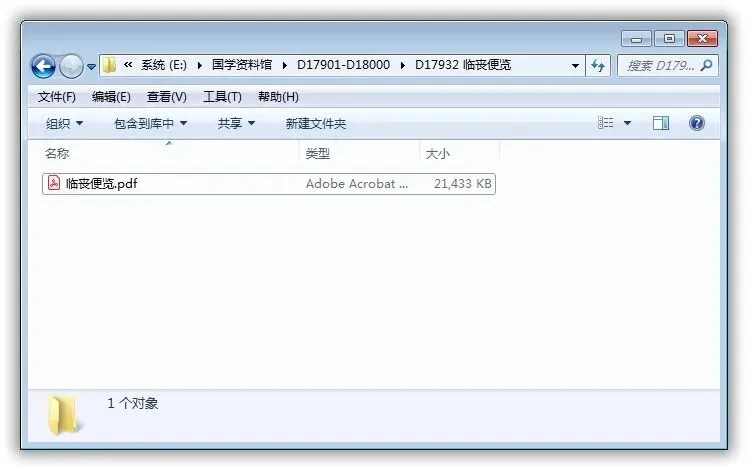This screenshot has height=470, width=748.
Task: Navigate to 国学资料馆 in the breadcrumb
Action: click(242, 65)
